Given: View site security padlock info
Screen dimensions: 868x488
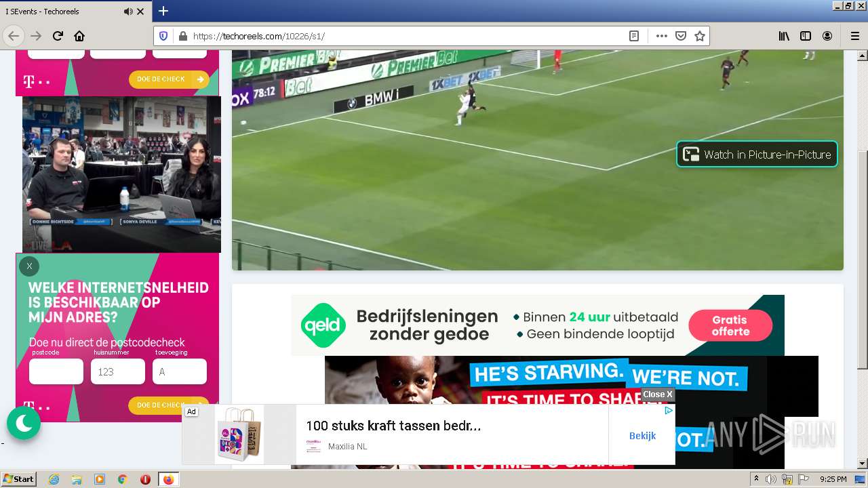Looking at the screenshot, I should tap(182, 36).
